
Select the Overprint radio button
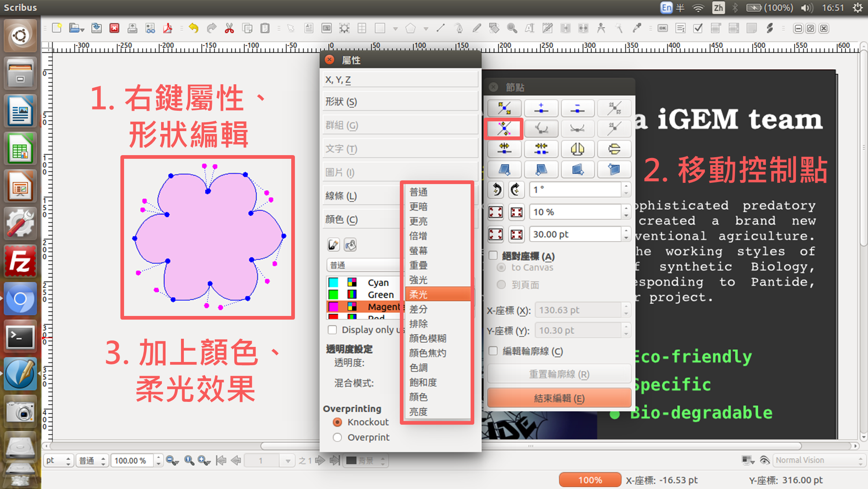pyautogui.click(x=337, y=437)
